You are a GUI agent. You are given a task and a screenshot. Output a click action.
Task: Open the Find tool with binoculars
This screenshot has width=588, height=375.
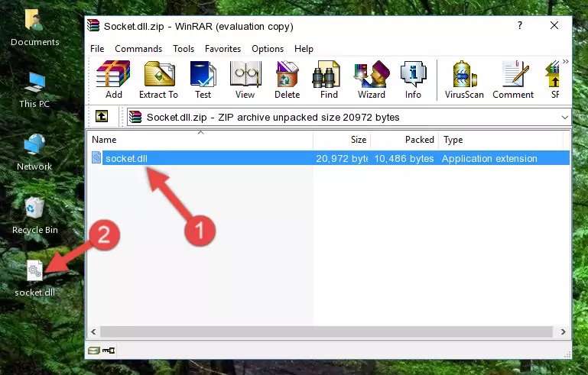coord(329,79)
